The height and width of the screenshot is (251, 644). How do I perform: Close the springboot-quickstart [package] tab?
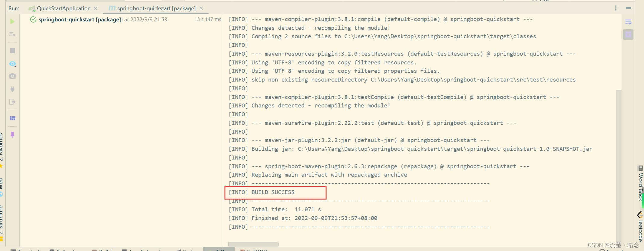coord(201,8)
